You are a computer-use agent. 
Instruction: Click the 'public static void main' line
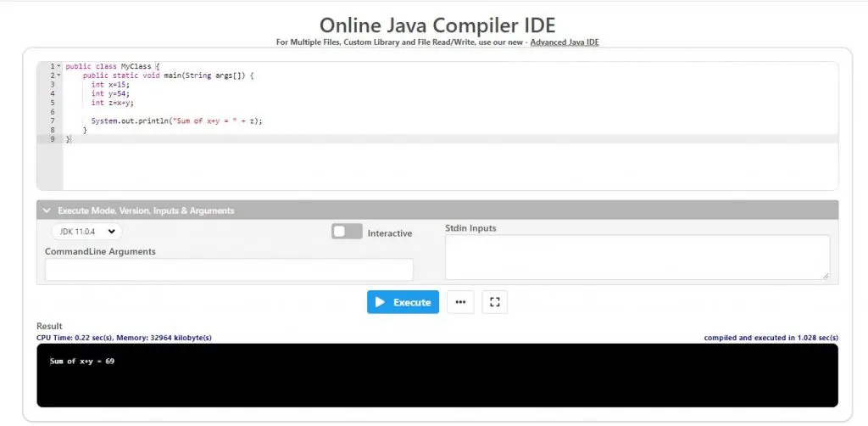(x=169, y=76)
